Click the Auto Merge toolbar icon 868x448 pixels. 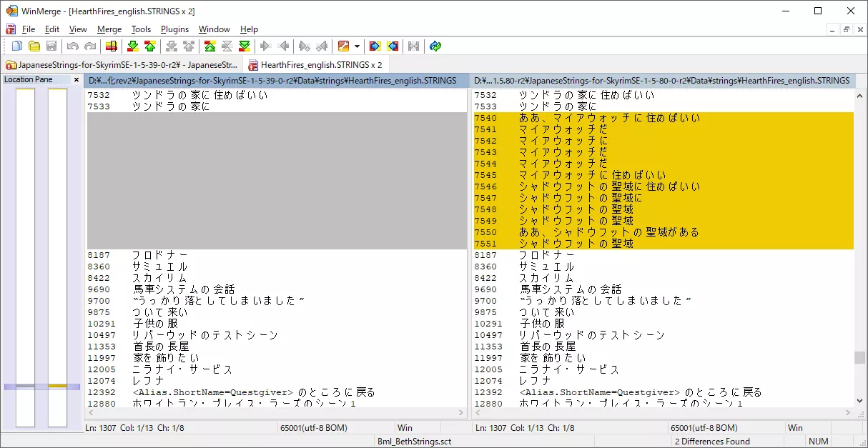pos(413,46)
